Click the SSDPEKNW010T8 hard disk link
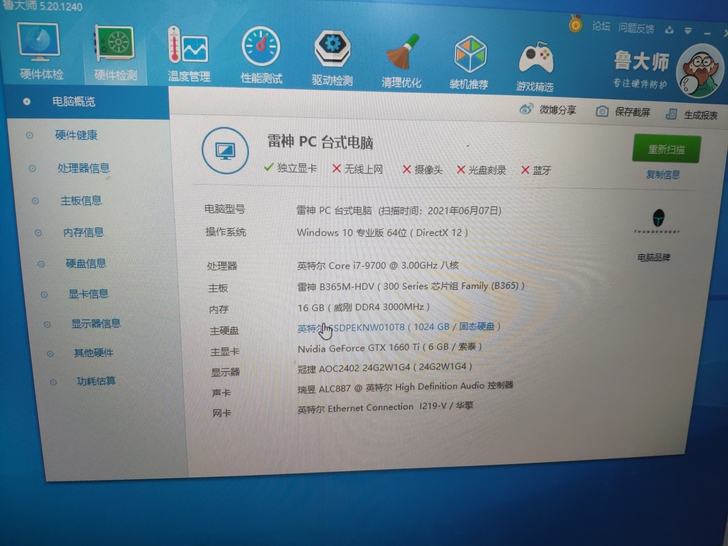This screenshot has width=728, height=546. (x=399, y=327)
